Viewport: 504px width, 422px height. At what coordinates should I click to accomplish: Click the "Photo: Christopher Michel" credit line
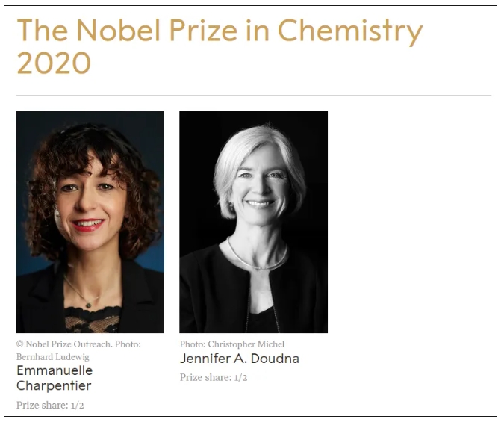231,344
